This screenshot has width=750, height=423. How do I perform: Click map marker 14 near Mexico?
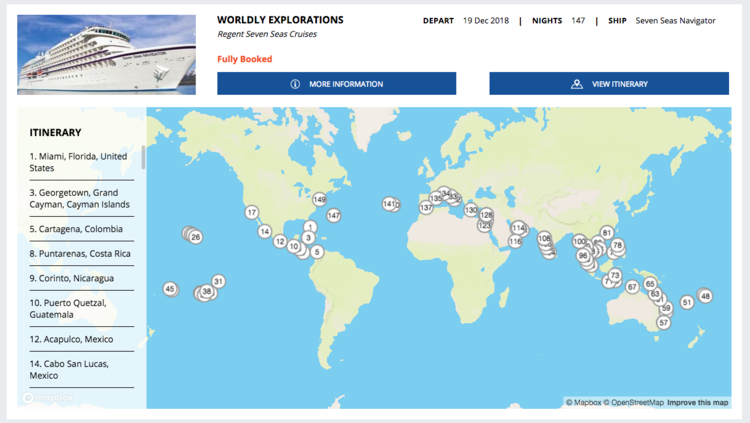[265, 232]
